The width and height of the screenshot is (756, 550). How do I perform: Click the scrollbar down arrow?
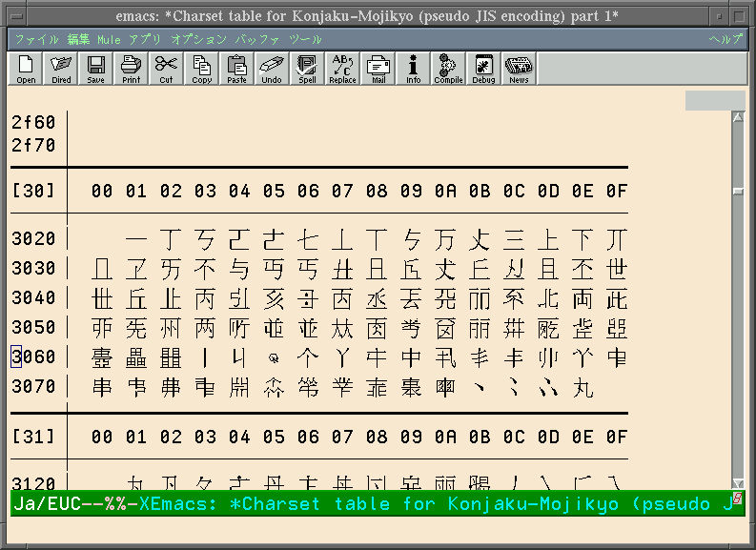(738, 483)
